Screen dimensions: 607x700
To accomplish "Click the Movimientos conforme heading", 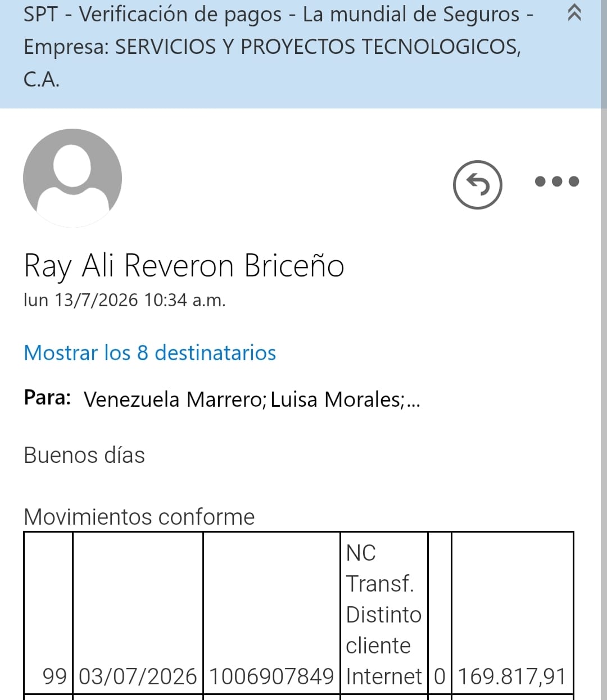I will click(139, 517).
